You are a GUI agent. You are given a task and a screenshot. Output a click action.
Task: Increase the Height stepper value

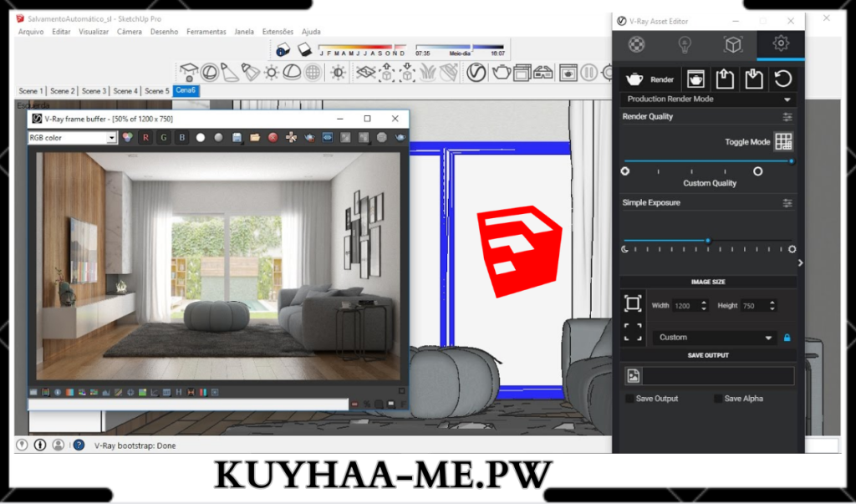pos(772,303)
